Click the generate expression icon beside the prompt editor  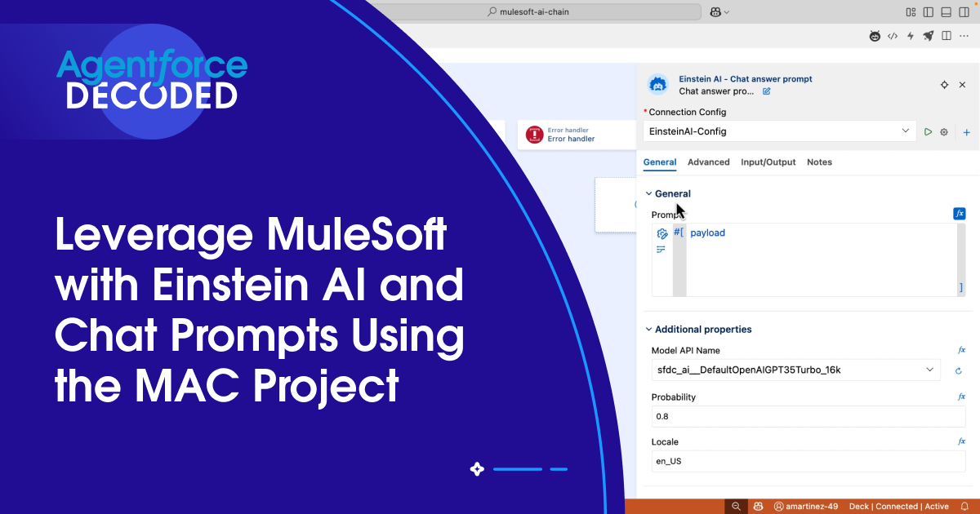(x=661, y=234)
